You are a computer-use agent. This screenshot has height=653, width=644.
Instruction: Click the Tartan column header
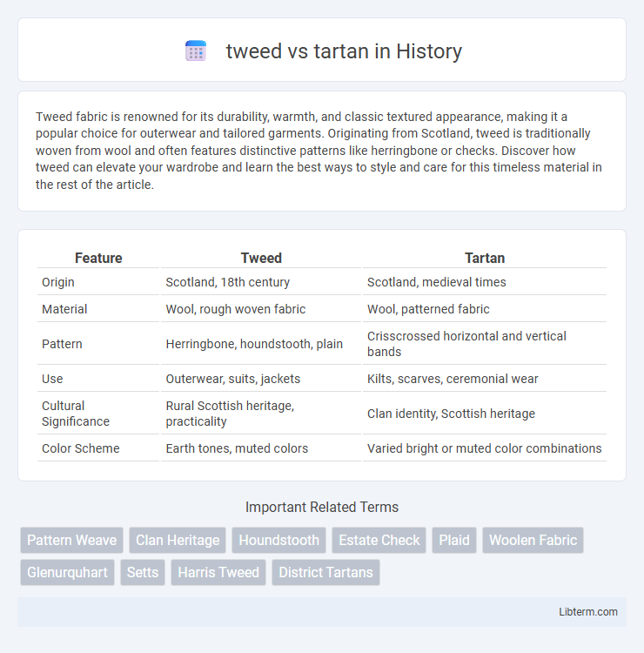pyautogui.click(x=485, y=259)
